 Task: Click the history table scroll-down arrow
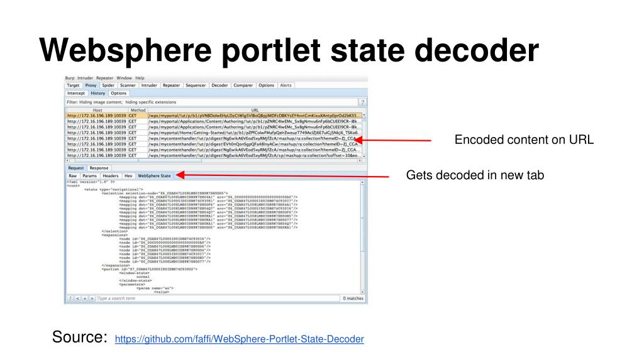coord(364,156)
